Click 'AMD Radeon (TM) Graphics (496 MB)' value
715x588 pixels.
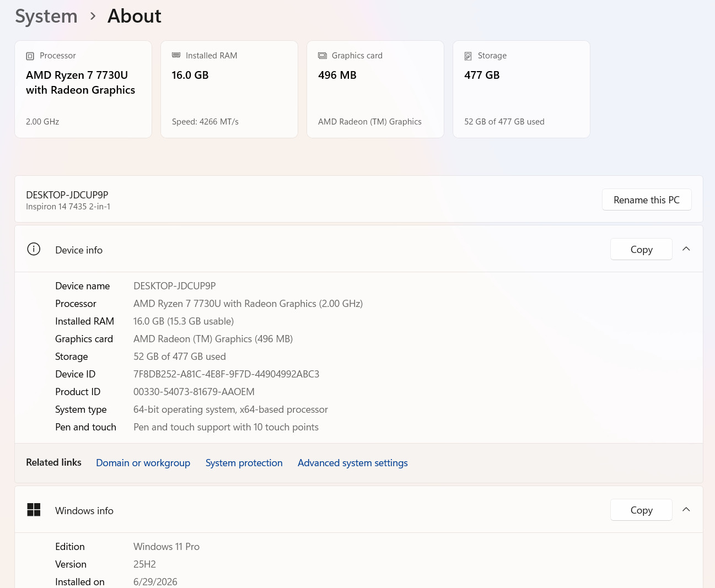(x=213, y=339)
